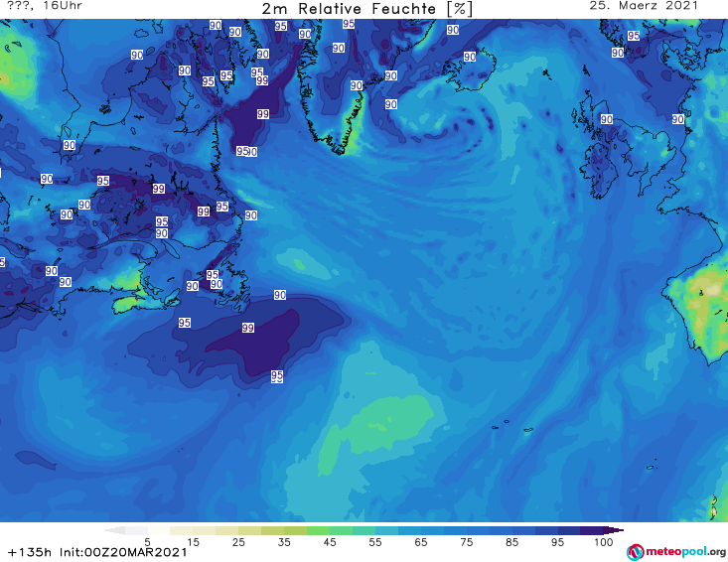Click the gray arrow tip at legend's left end
Screen dimensions: 728x562
pos(114,530)
